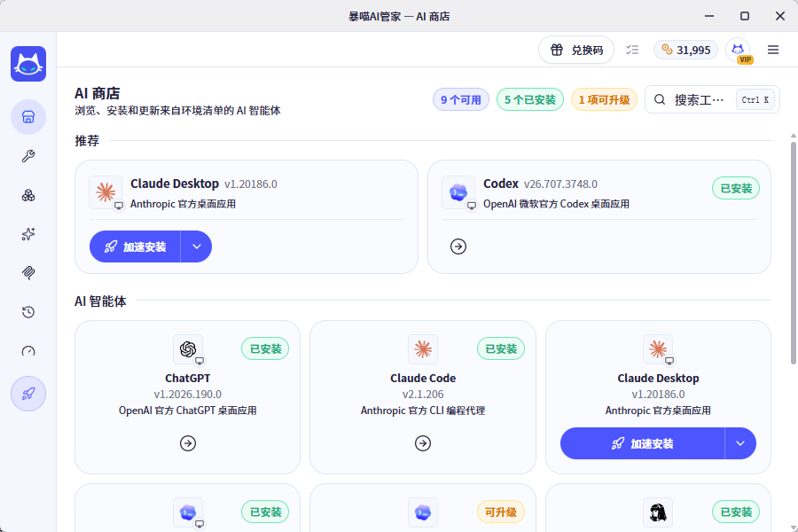Click the 31,995 coins balance

685,50
